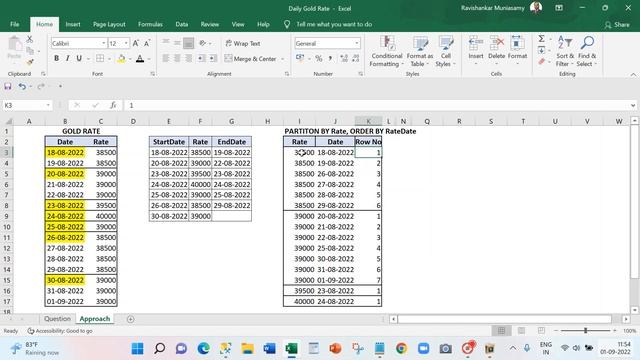Screen dimensions: 640x360
Task: Open Windows Start menu
Action: (138, 348)
